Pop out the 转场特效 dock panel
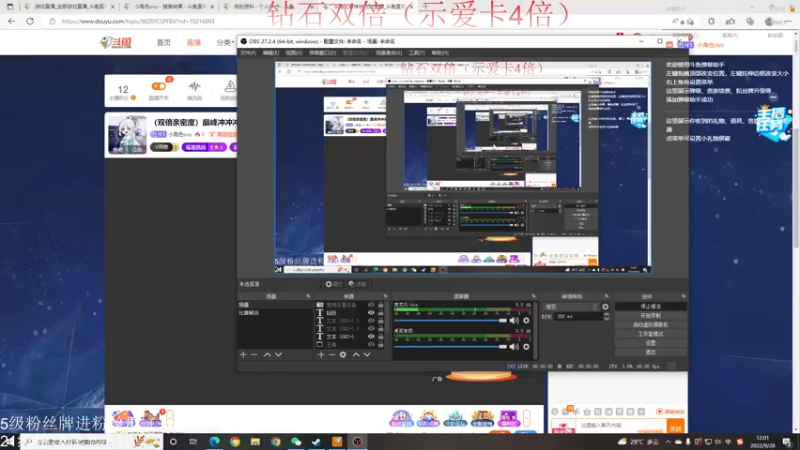Viewport: 800px width, 450px height. tap(607, 296)
